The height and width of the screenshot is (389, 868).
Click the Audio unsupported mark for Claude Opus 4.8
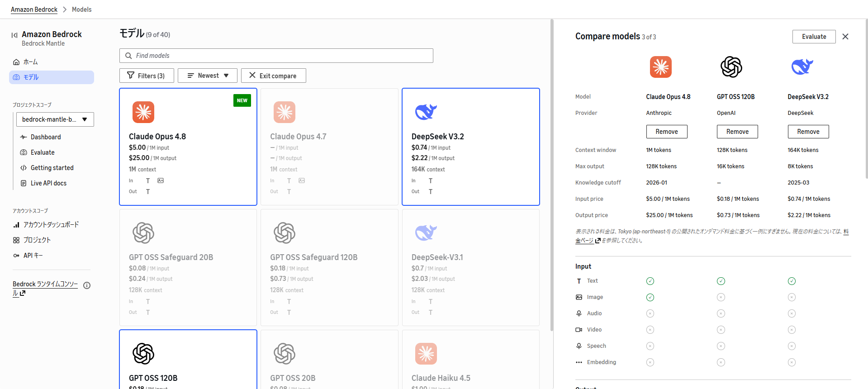pyautogui.click(x=650, y=313)
